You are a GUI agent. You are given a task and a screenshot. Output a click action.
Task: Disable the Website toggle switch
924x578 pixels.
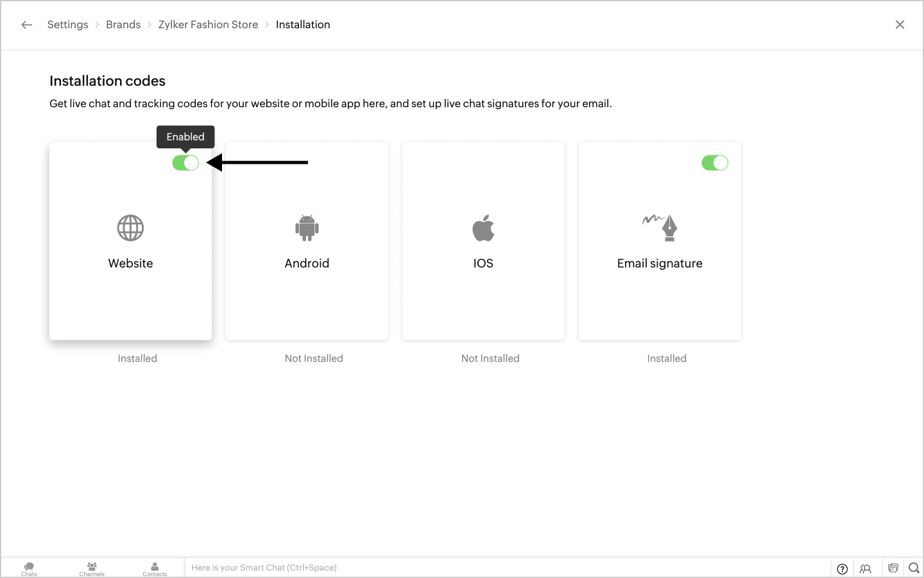[185, 162]
